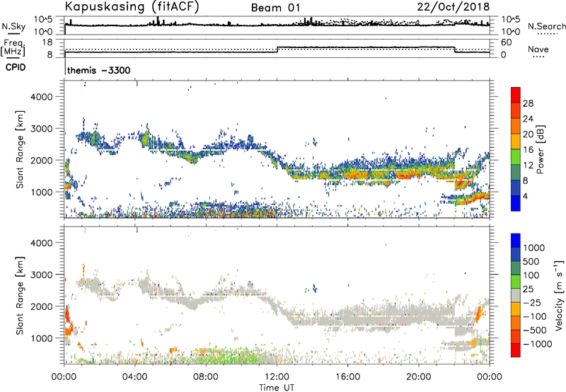
Task: Pick the Power colorbar segment between 24 and 28
Action: 516,110
